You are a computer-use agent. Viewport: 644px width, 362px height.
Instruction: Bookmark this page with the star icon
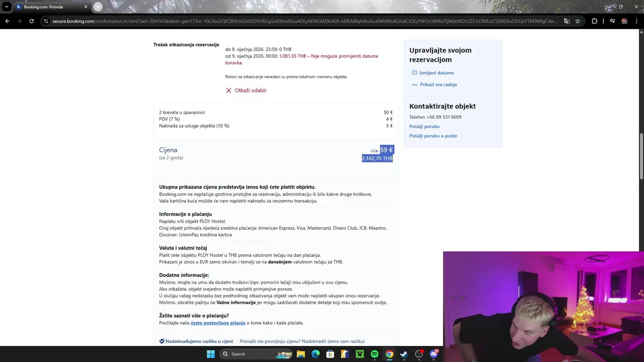pyautogui.click(x=578, y=21)
